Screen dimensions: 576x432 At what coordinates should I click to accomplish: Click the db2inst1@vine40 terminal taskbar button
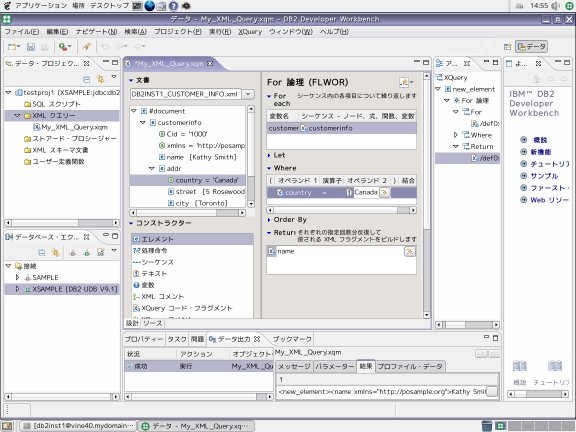tap(78, 426)
